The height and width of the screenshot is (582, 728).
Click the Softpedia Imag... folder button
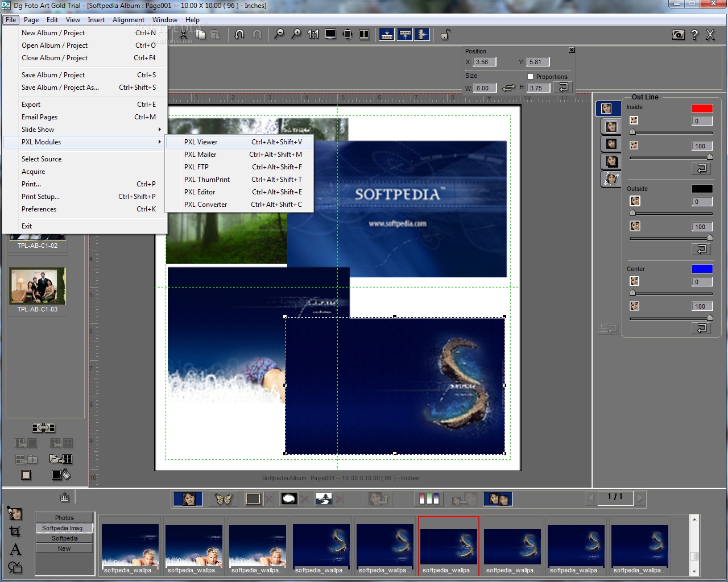pos(64,528)
